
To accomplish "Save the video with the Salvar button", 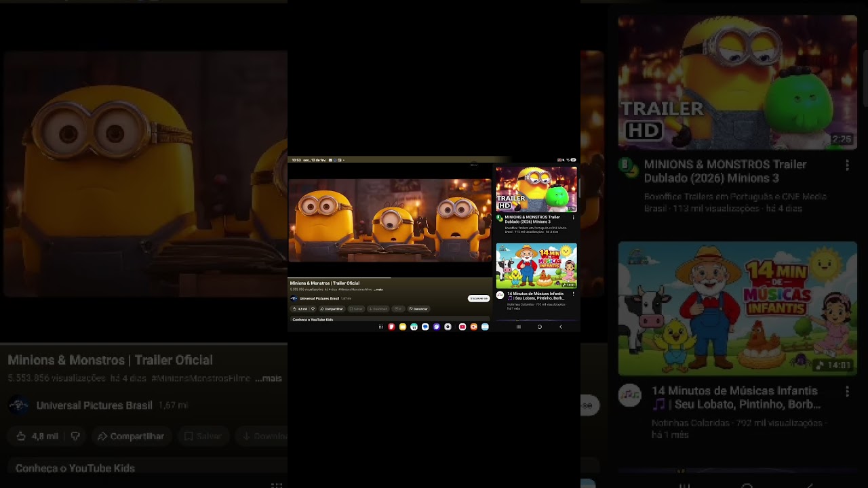I will (x=356, y=308).
